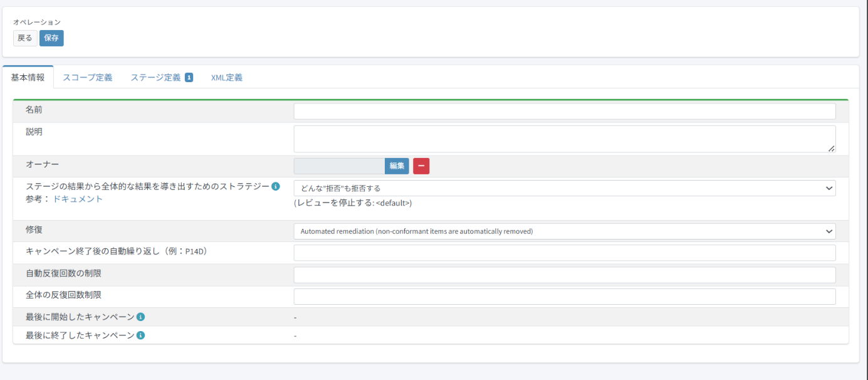Show info for 最後に開始したキャンペーン
The width and height of the screenshot is (868, 380).
tap(141, 317)
